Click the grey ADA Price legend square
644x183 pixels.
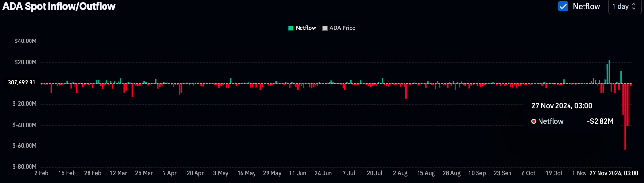pyautogui.click(x=325, y=28)
